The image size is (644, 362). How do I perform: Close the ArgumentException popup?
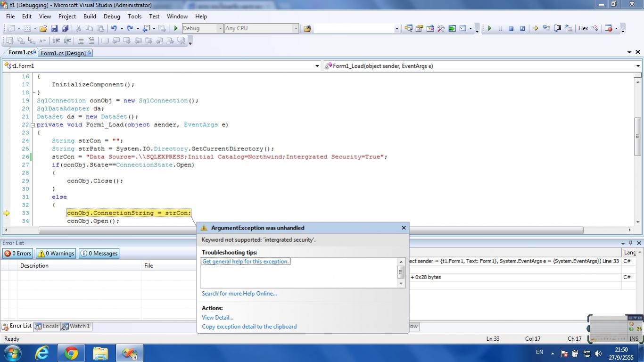pos(404,228)
